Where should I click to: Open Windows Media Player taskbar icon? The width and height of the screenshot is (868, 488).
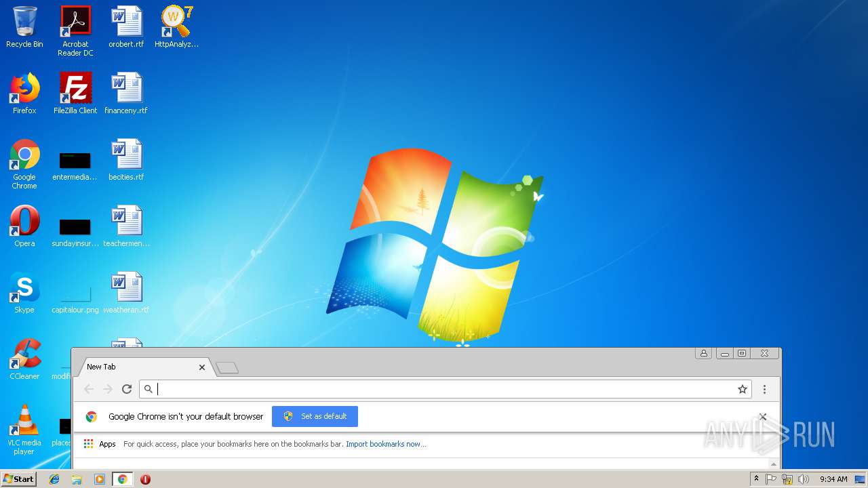(99, 479)
